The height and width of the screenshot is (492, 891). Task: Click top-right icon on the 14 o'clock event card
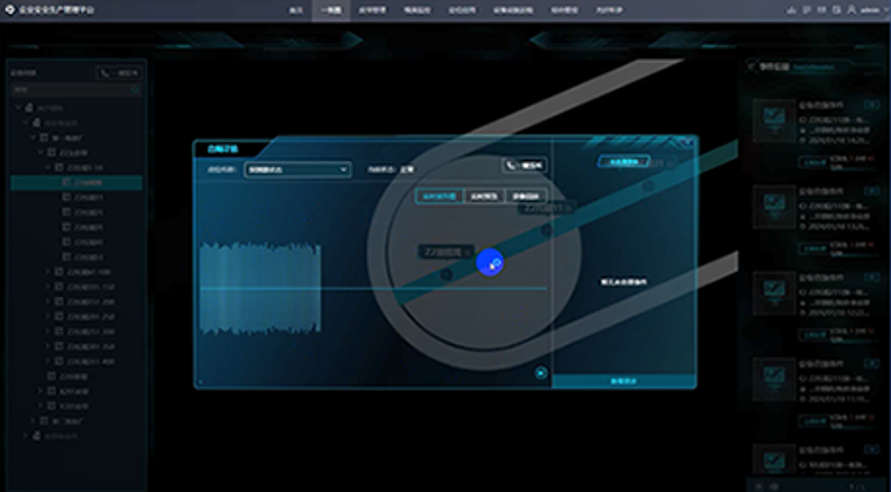point(871,105)
